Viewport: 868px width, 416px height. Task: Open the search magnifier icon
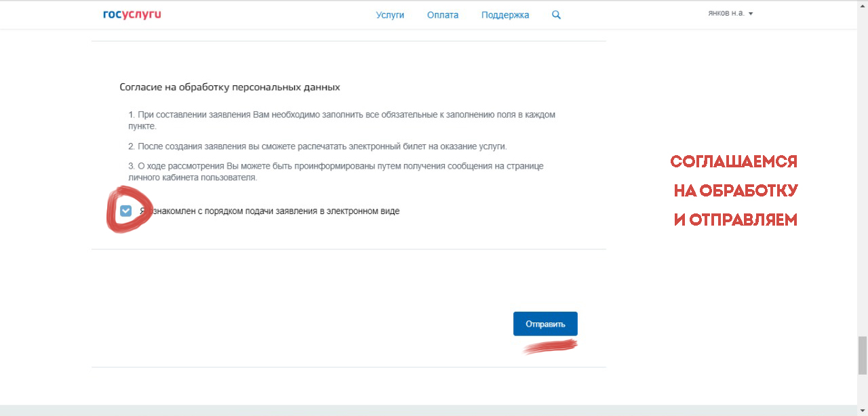click(x=556, y=15)
